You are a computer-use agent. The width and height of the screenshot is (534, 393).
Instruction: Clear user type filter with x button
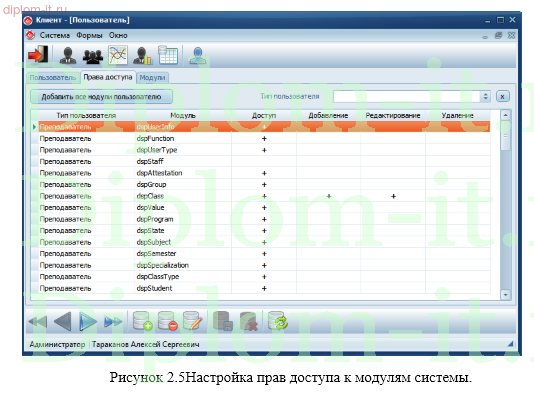point(502,97)
